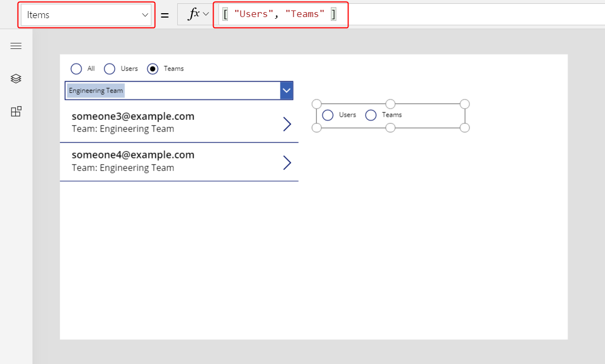The width and height of the screenshot is (605, 364).
Task: Select the Teams radio in top filter
Action: coord(153,69)
